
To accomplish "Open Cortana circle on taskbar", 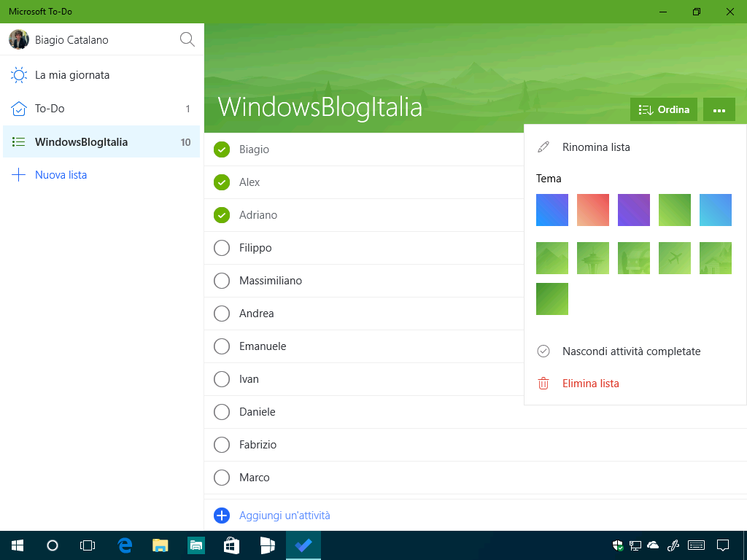I will 53,545.
